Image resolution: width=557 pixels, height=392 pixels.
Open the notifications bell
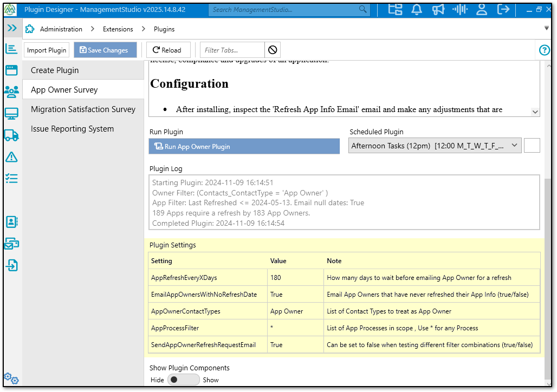tap(417, 9)
